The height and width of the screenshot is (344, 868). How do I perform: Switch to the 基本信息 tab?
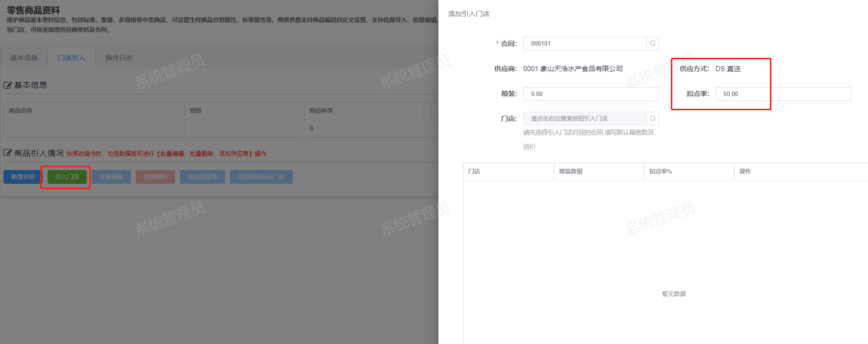click(x=24, y=58)
